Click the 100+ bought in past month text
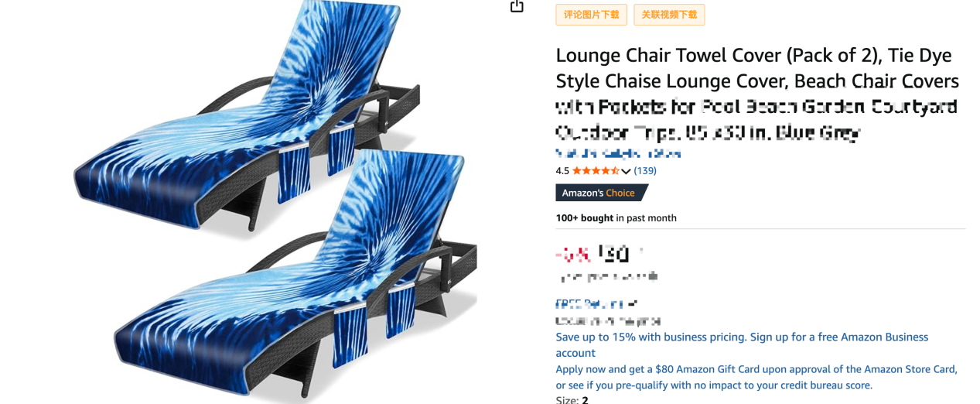The image size is (980, 404). pos(616,218)
